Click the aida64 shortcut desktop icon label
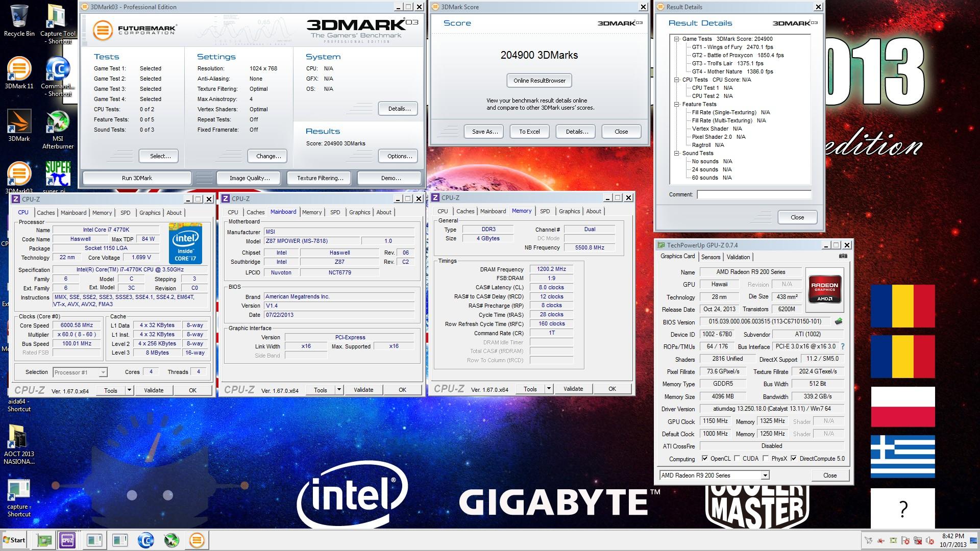The image size is (980, 551). tap(19, 405)
